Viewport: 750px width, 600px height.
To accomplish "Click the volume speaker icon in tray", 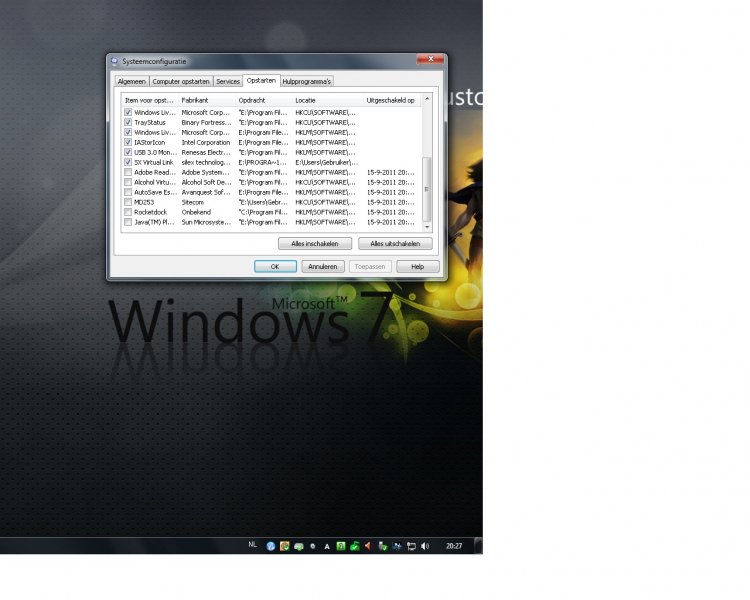I will (x=425, y=546).
